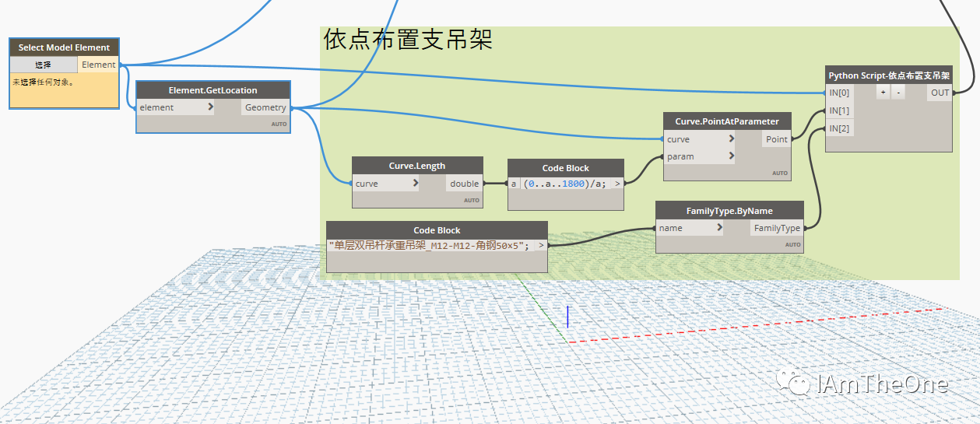Expand the element input chevron on Element.GetLocation
Viewport: 980px width, 424px height.
point(210,107)
